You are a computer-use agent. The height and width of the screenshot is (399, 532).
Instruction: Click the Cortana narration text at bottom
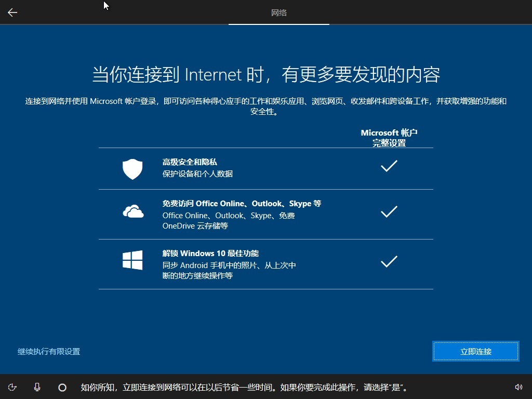(244, 387)
